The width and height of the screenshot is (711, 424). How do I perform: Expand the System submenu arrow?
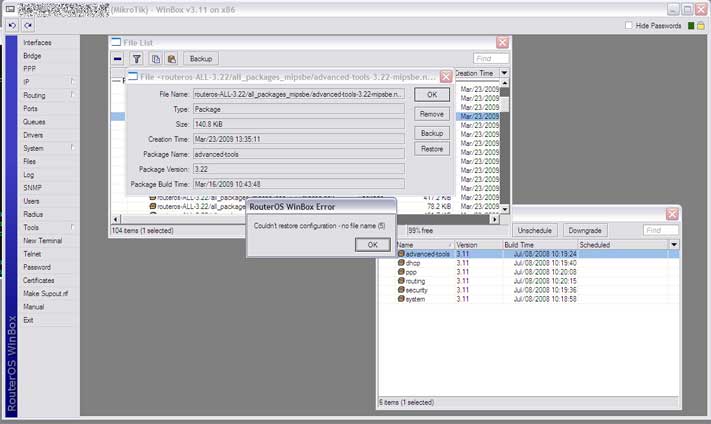pyautogui.click(x=72, y=147)
